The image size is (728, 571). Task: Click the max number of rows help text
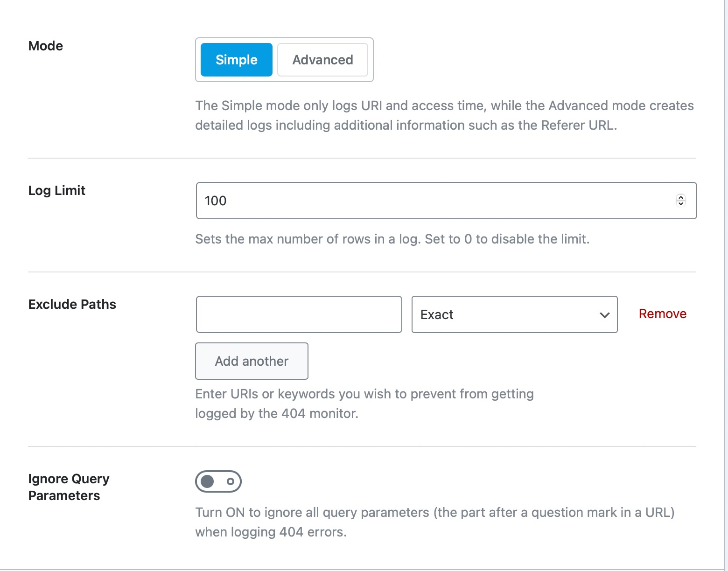point(392,239)
